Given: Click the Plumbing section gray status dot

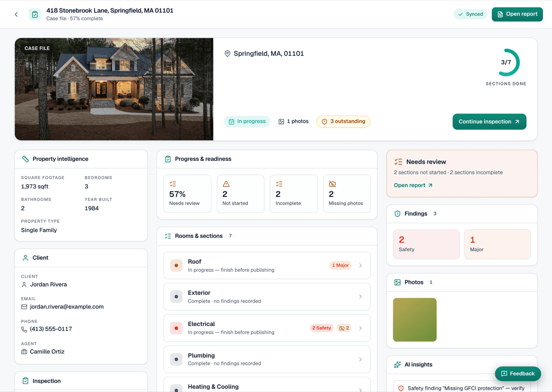Looking at the screenshot, I should pos(176,359).
